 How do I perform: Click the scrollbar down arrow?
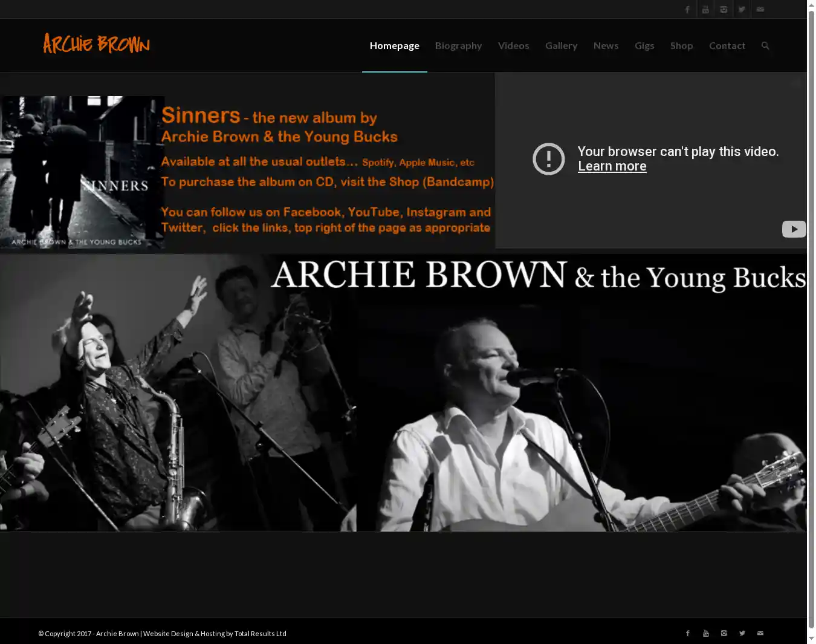(x=811, y=639)
